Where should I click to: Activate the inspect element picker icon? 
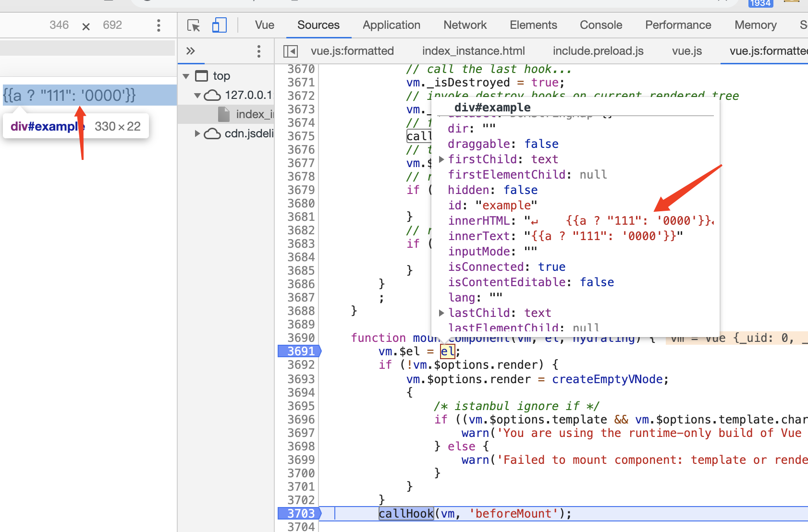point(194,25)
